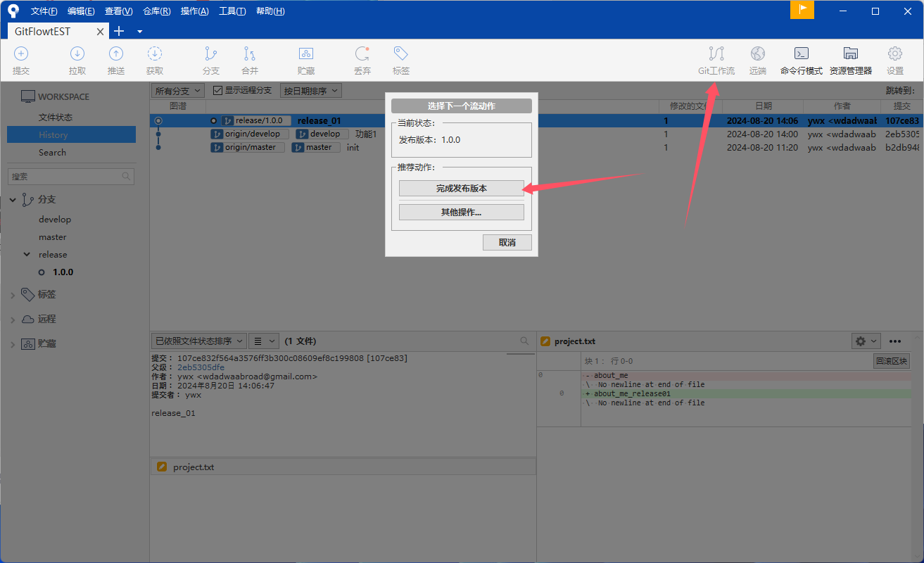
Task: Select the develop branch in sidebar
Action: coord(55,220)
